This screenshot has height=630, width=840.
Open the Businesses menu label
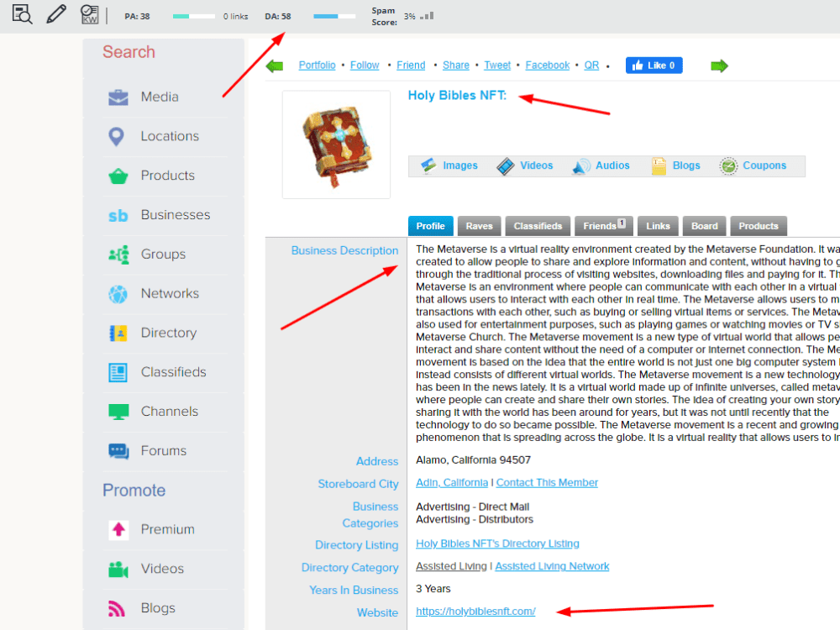point(176,215)
